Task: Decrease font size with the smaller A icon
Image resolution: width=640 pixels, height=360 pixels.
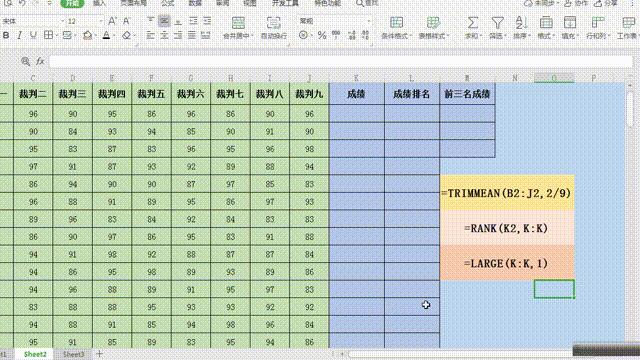Action: (127, 21)
